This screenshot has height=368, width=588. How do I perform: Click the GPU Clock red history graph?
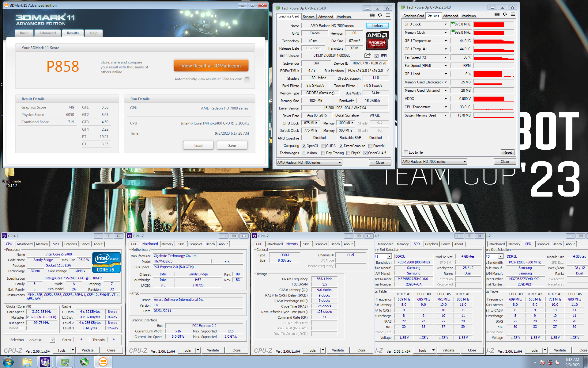(x=494, y=24)
